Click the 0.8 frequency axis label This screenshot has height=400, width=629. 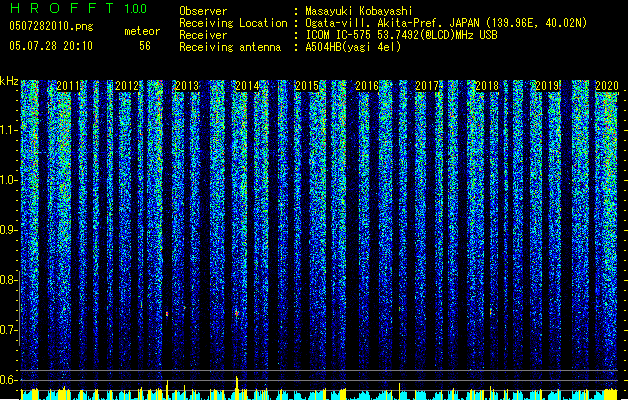point(8,280)
